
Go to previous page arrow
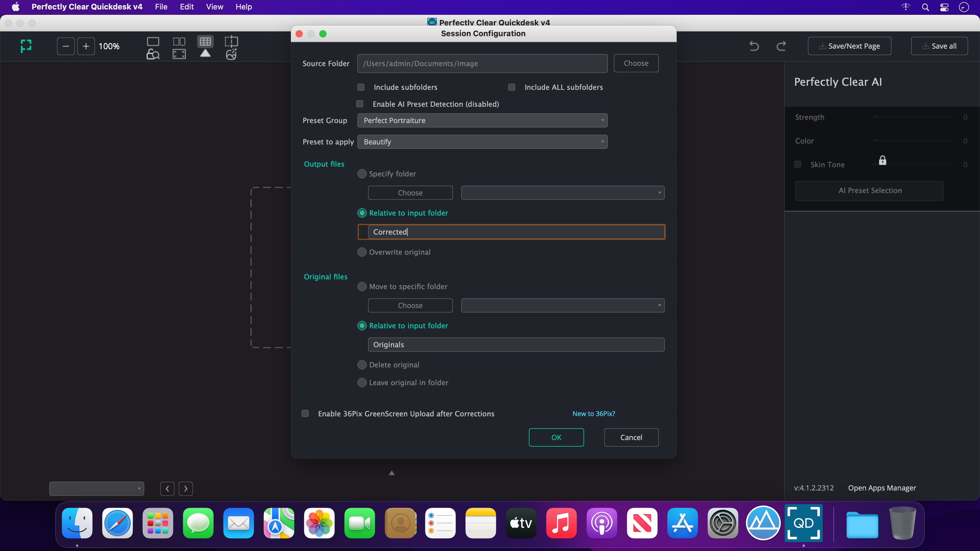(167, 489)
